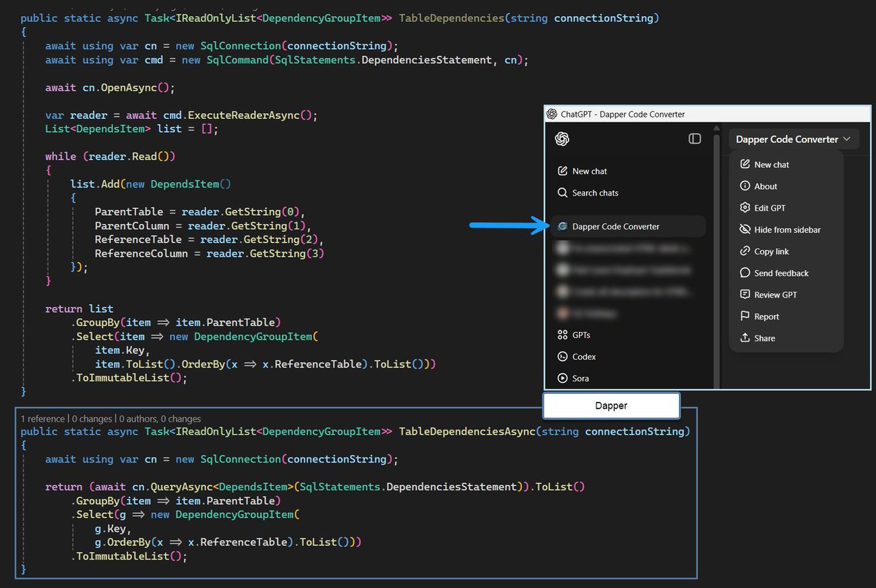Click the OpenAsync call in the code
This screenshot has width=876, height=588.
point(128,88)
